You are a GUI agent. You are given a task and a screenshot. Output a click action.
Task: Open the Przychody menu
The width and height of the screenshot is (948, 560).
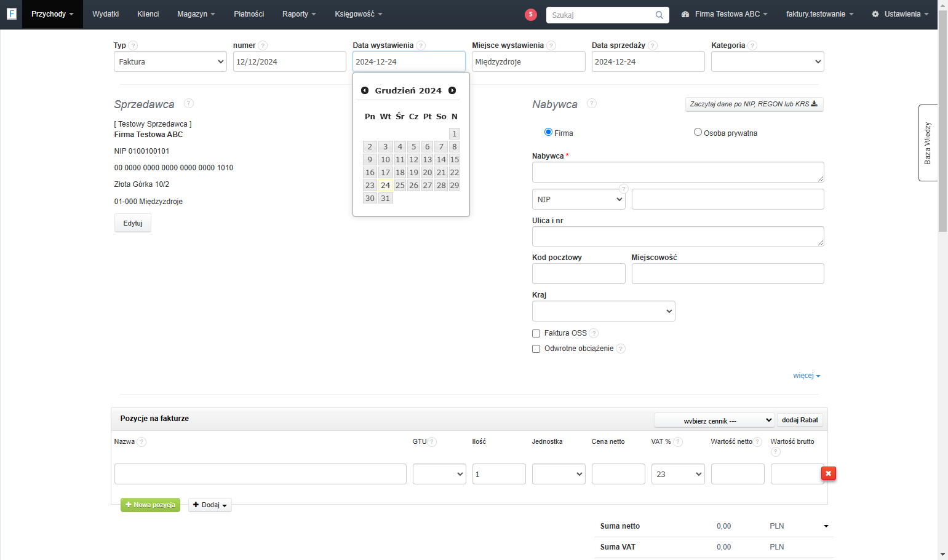[52, 14]
